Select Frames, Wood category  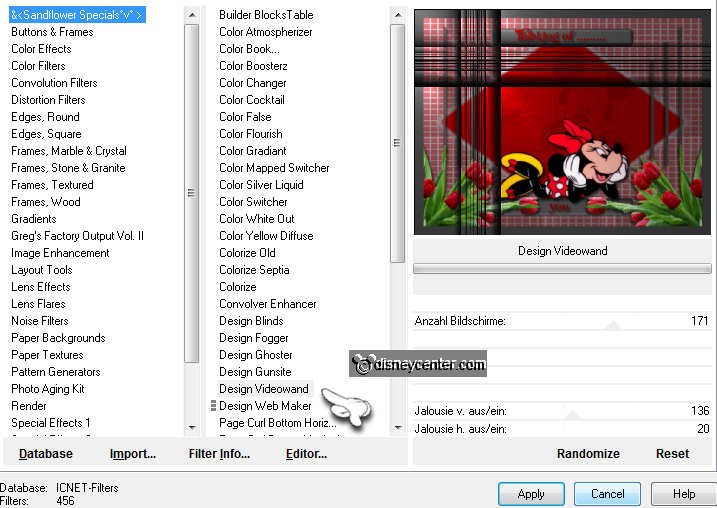coord(46,202)
